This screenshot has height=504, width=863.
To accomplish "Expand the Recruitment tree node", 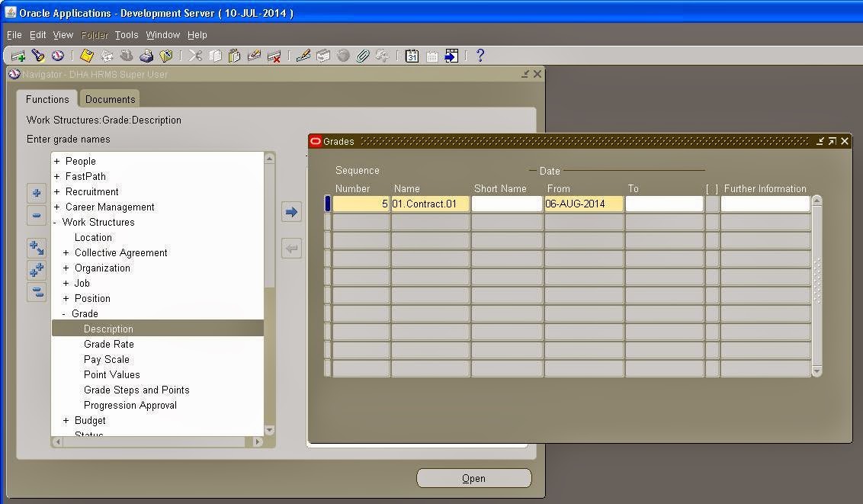I will click(x=56, y=192).
